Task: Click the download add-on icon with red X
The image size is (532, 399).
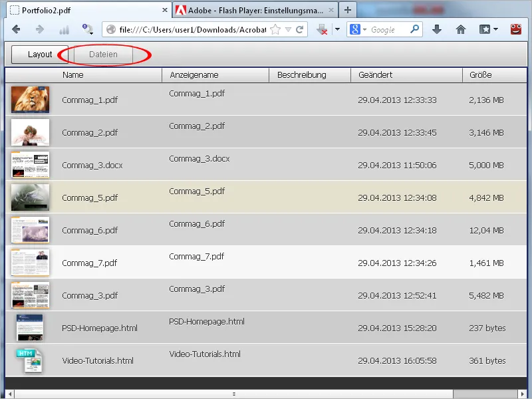Action: point(322,29)
